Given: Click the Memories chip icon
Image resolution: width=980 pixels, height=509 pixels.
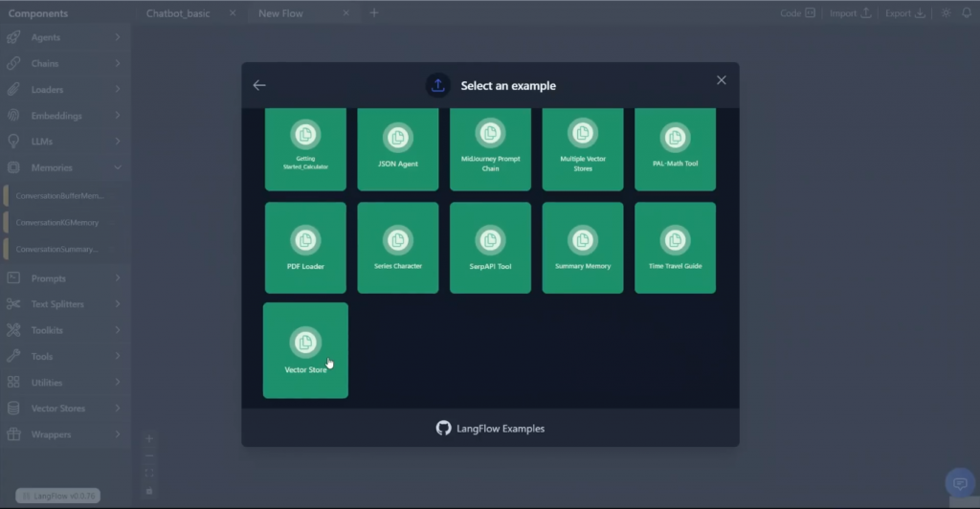Looking at the screenshot, I should [13, 167].
